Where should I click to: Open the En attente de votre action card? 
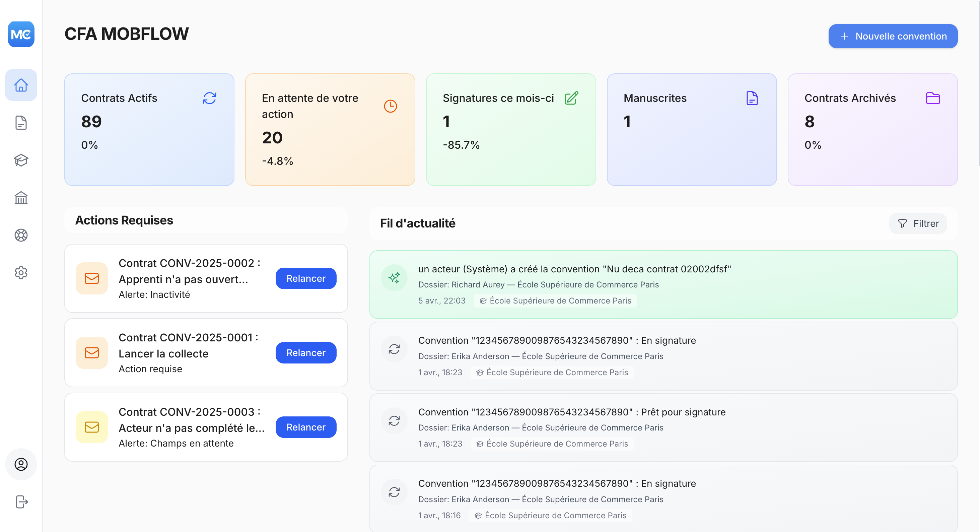tap(330, 129)
